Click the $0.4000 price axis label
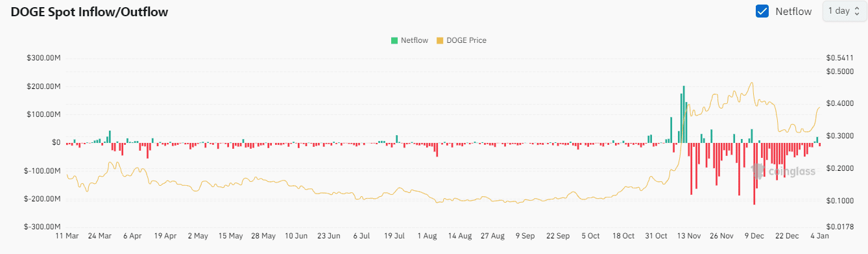Viewport: 868px width, 254px height. 840,103
